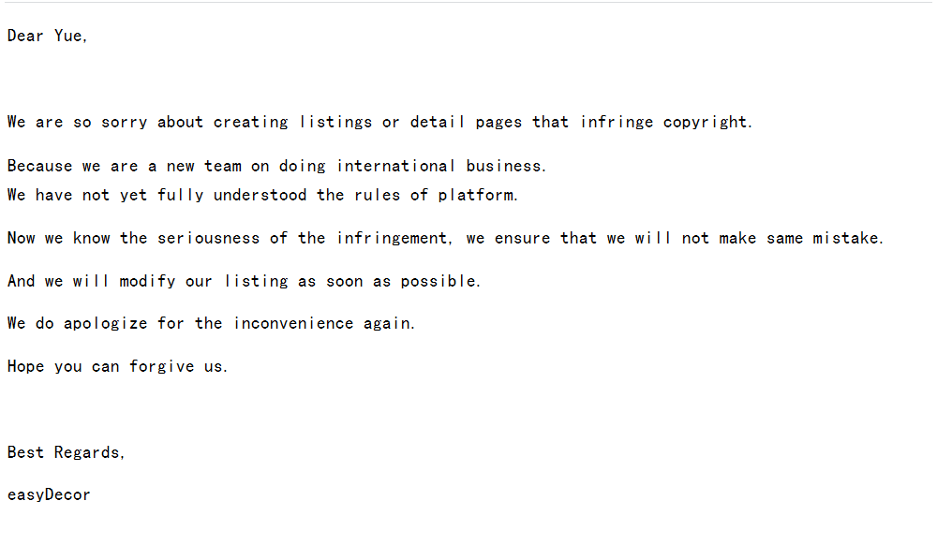Click the word 'copyright' in first sentence
Viewport: 937px width, 560px height.
click(706, 123)
